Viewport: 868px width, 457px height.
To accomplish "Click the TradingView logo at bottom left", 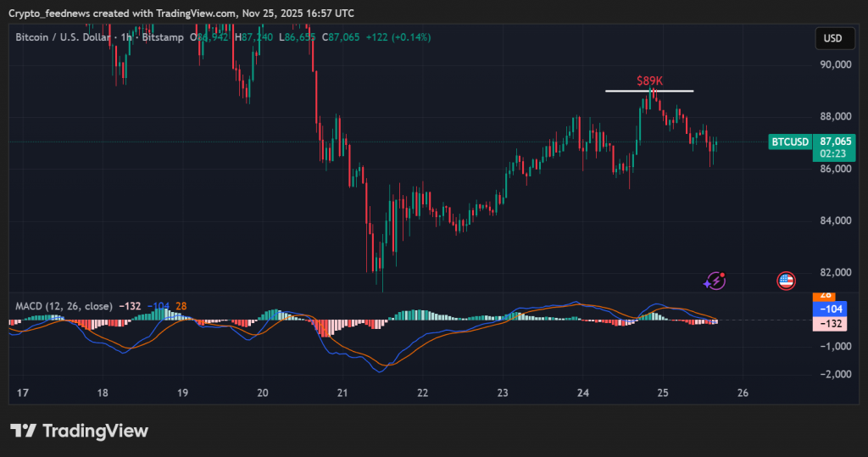I will (x=79, y=431).
